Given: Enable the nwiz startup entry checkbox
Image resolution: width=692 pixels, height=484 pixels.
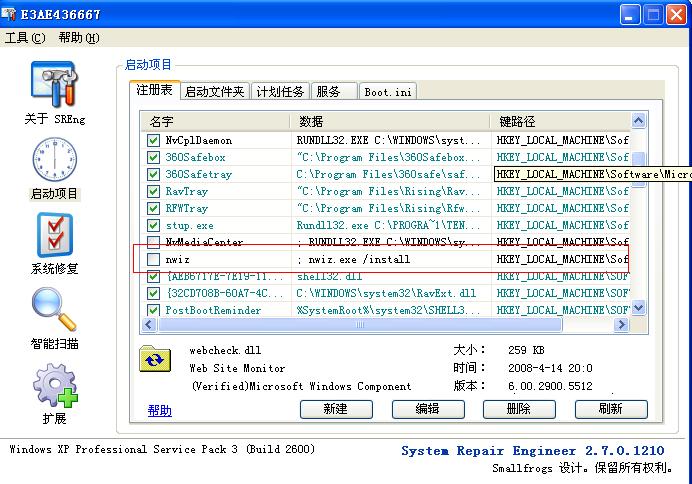Looking at the screenshot, I should (x=153, y=259).
